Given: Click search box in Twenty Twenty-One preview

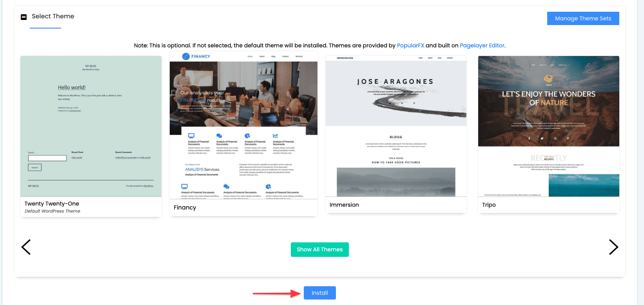Looking at the screenshot, I should click(x=47, y=158).
